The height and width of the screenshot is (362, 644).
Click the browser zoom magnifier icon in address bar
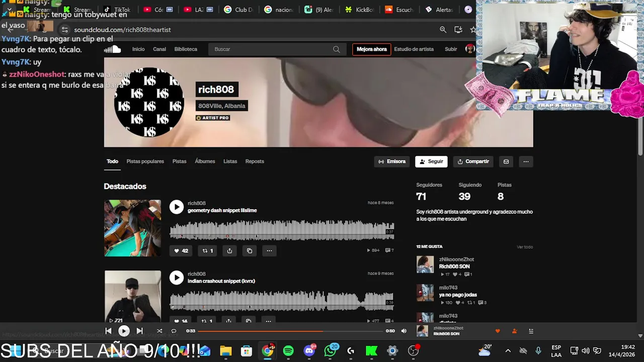443,30
